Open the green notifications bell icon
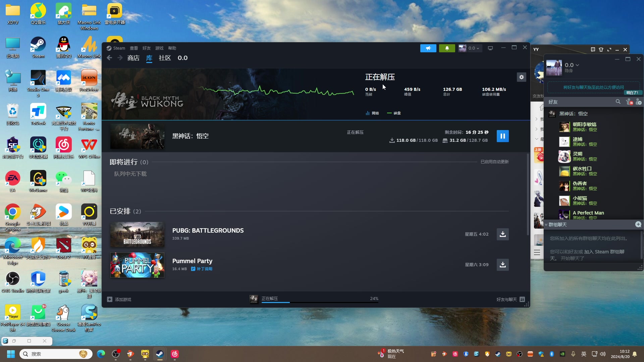This screenshot has width=644, height=362. [x=447, y=48]
